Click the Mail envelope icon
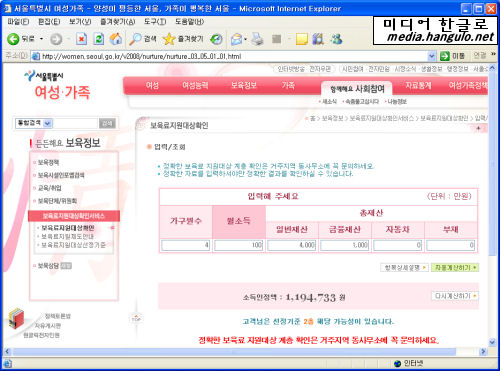The image size is (500, 371). point(236,39)
